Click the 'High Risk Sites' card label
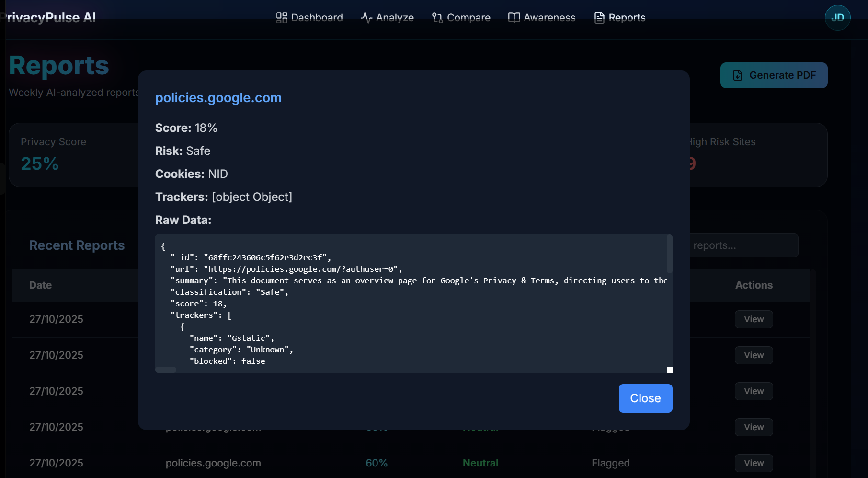Screen dimensions: 868x478 click(721, 142)
